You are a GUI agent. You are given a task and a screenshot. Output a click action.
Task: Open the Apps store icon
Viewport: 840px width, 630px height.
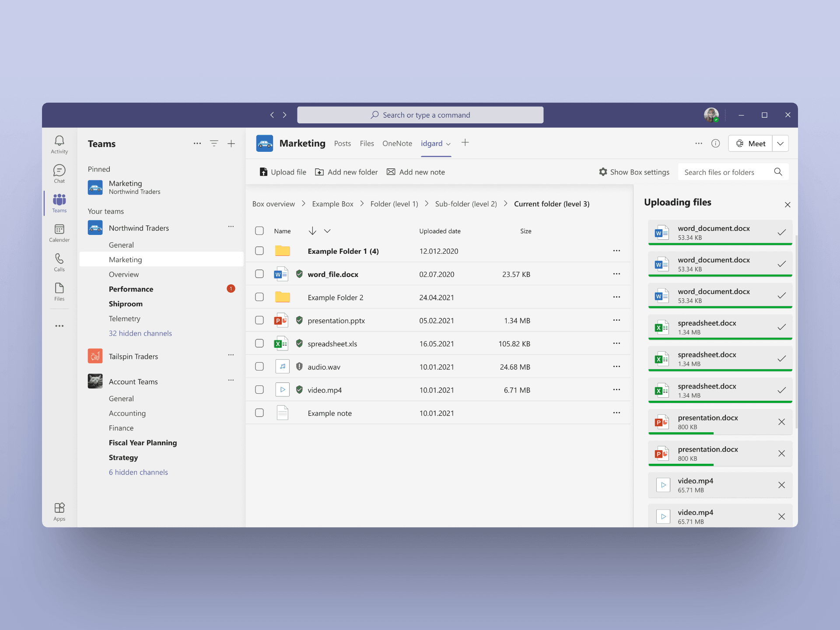click(x=59, y=508)
